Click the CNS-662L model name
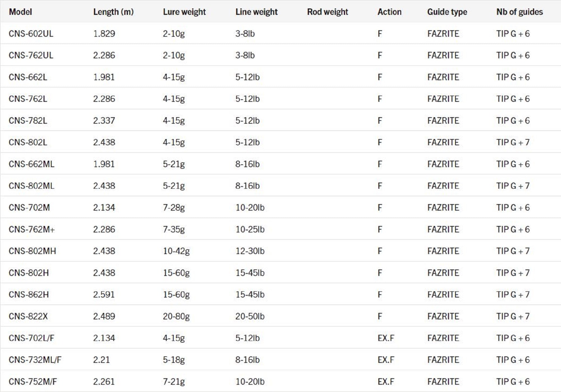 pyautogui.click(x=28, y=77)
